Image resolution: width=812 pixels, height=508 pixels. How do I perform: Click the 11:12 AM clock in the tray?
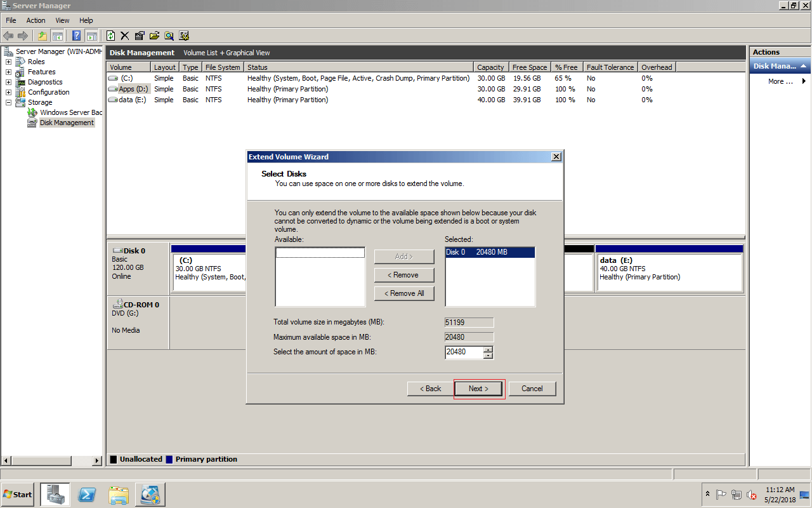pos(780,490)
